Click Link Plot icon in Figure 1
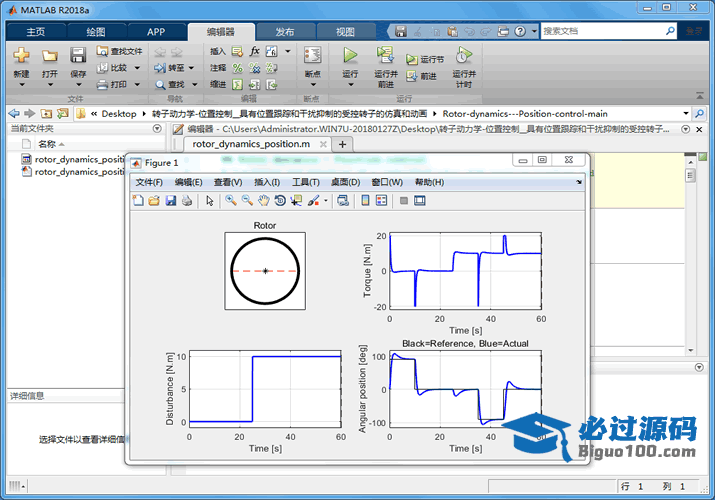The width and height of the screenshot is (715, 500). coord(343,201)
